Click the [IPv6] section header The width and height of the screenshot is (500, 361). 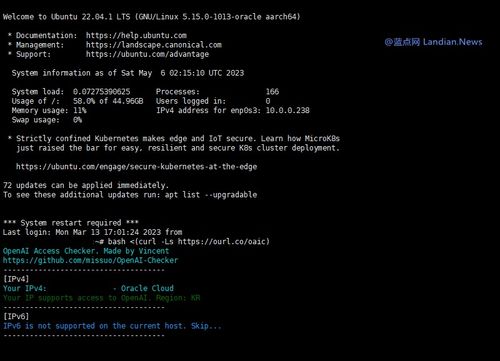coord(16,316)
